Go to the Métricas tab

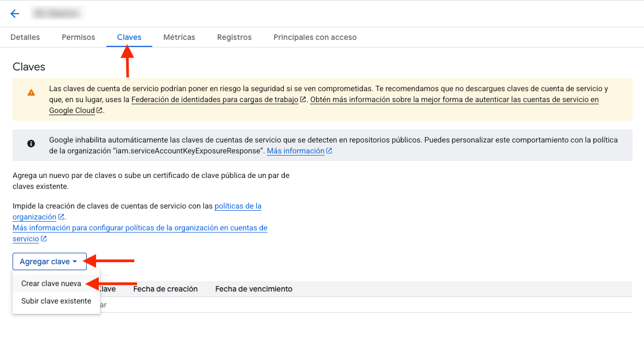[179, 38]
